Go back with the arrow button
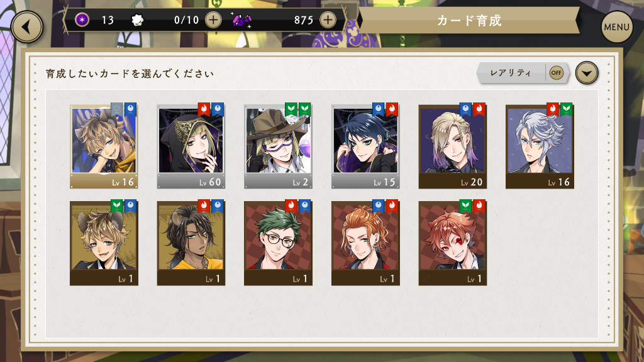Image resolution: width=644 pixels, height=362 pixels. 26,27
